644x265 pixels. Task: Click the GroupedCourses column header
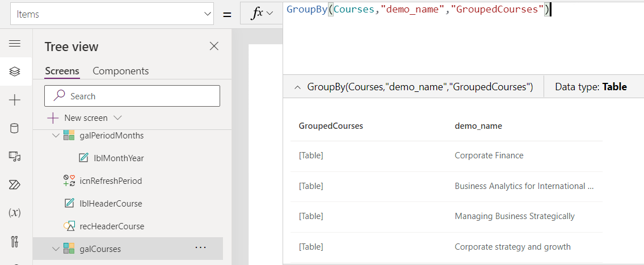tap(331, 126)
